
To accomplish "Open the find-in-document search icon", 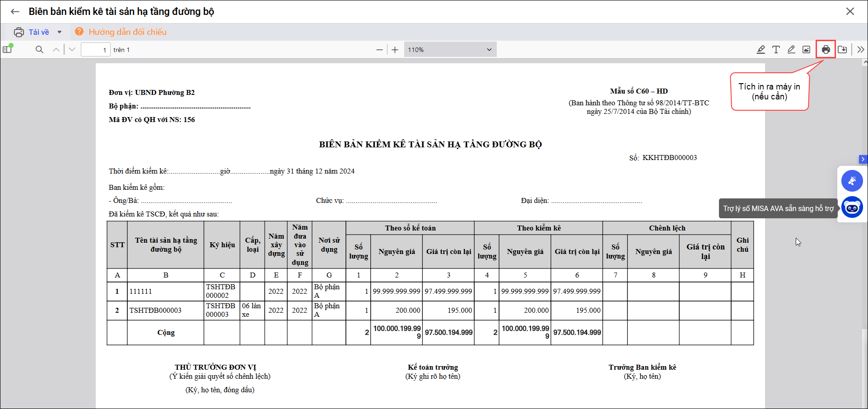I will pos(39,50).
